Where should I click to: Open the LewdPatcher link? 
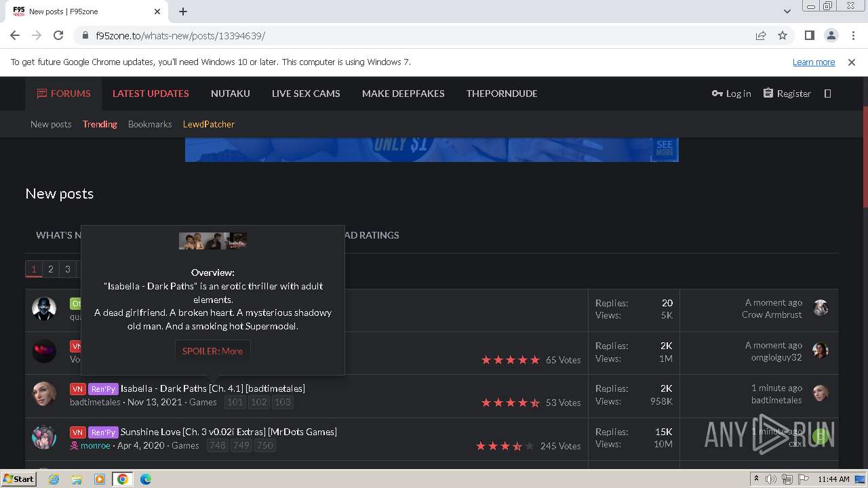[209, 124]
